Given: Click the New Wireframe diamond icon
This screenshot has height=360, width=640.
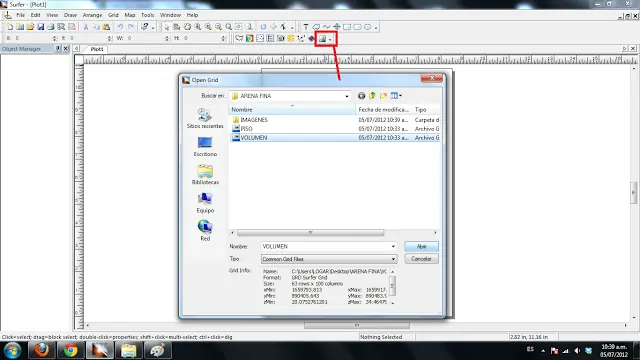Looking at the screenshot, I should click(311, 38).
